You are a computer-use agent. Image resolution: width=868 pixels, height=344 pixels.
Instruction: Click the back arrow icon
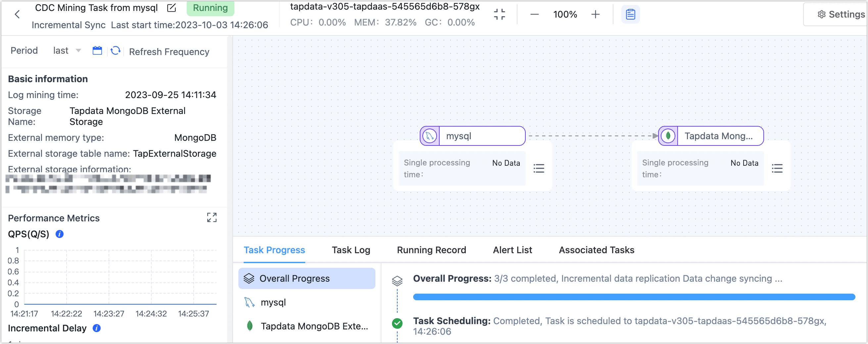(x=18, y=14)
